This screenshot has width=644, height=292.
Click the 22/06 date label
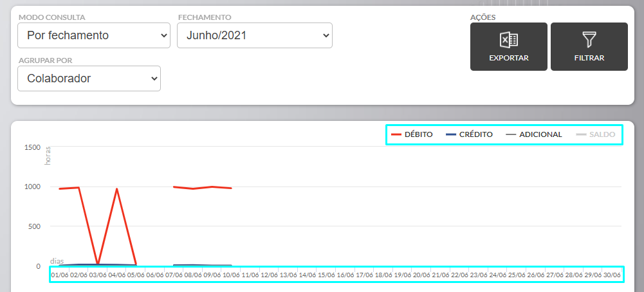[x=460, y=275]
